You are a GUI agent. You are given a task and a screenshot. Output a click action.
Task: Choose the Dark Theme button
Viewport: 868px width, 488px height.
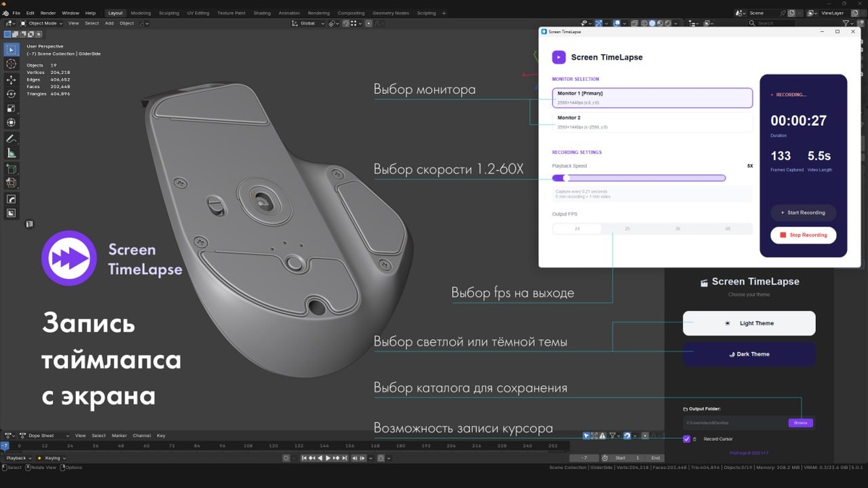point(749,354)
